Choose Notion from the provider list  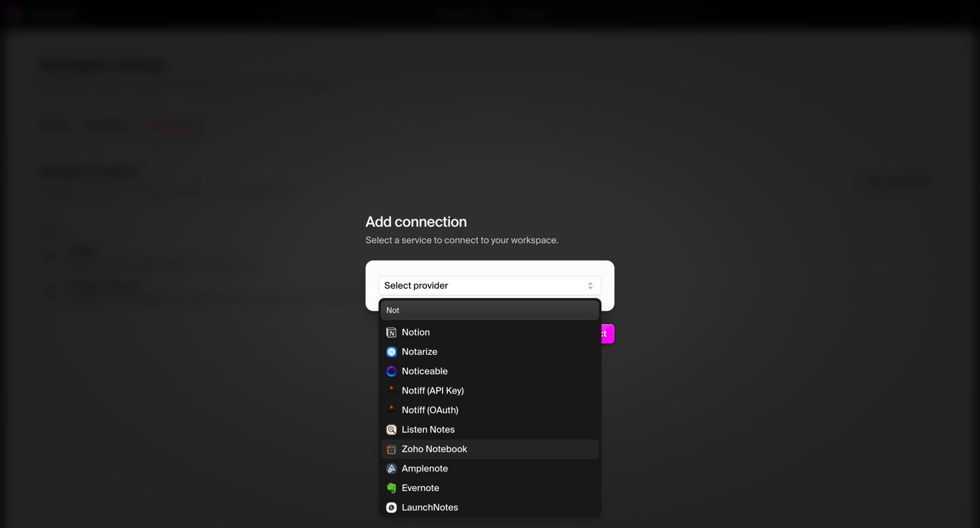(x=490, y=333)
